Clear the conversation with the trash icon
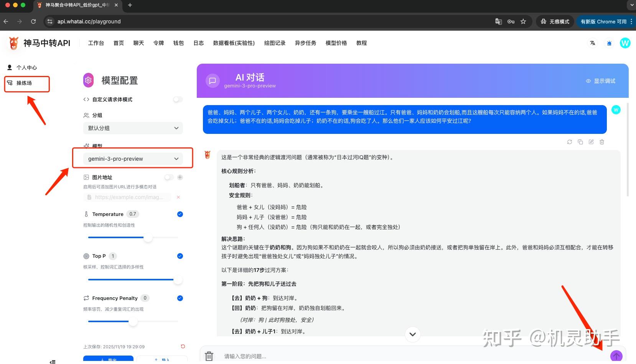 tap(209, 356)
